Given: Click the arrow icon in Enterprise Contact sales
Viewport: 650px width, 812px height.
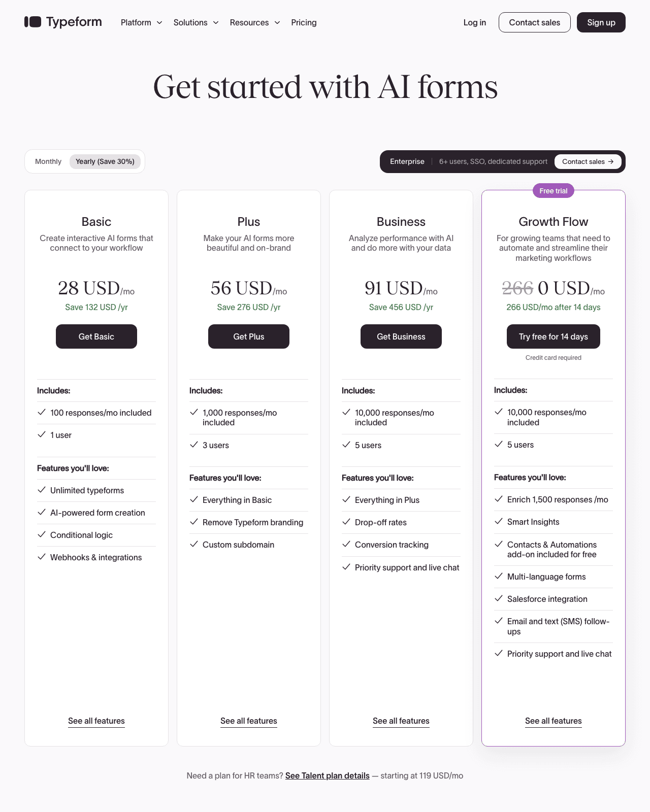Looking at the screenshot, I should point(611,161).
